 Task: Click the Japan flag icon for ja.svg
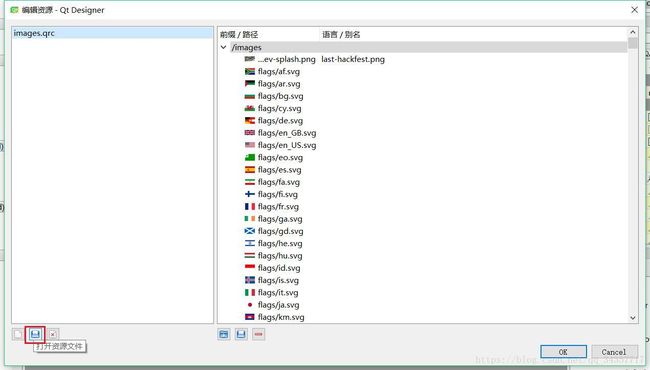click(250, 305)
